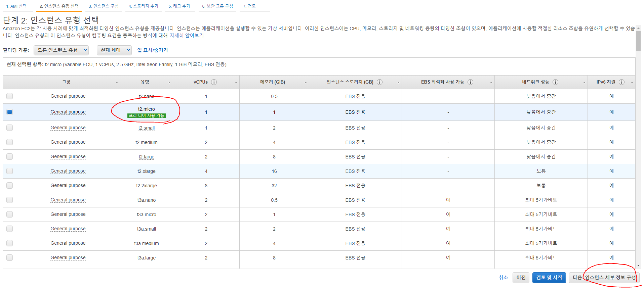Switch to 4. 스토리지 추가 tab
644x289 pixels.
[144, 6]
